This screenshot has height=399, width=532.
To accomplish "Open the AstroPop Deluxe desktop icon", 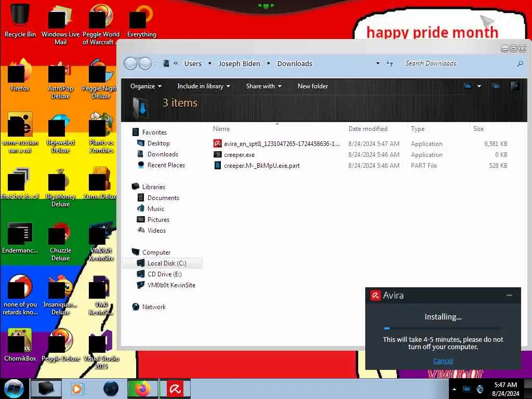I will tap(60, 79).
